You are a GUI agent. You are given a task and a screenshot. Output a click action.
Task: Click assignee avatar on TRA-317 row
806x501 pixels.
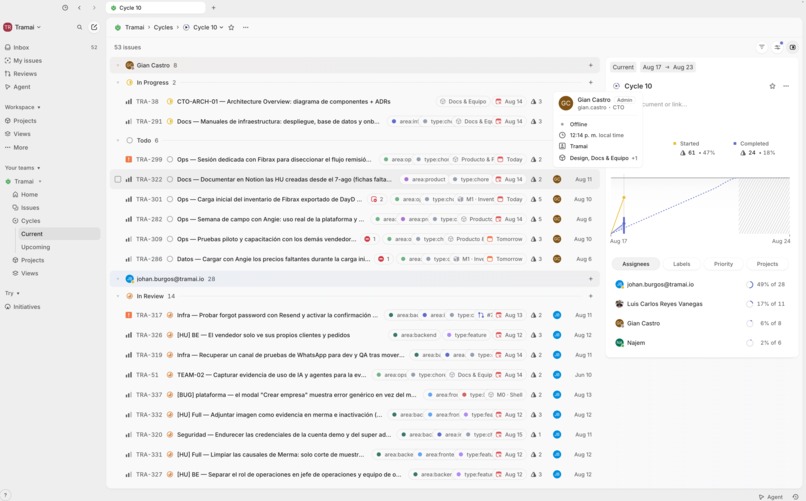[557, 315]
